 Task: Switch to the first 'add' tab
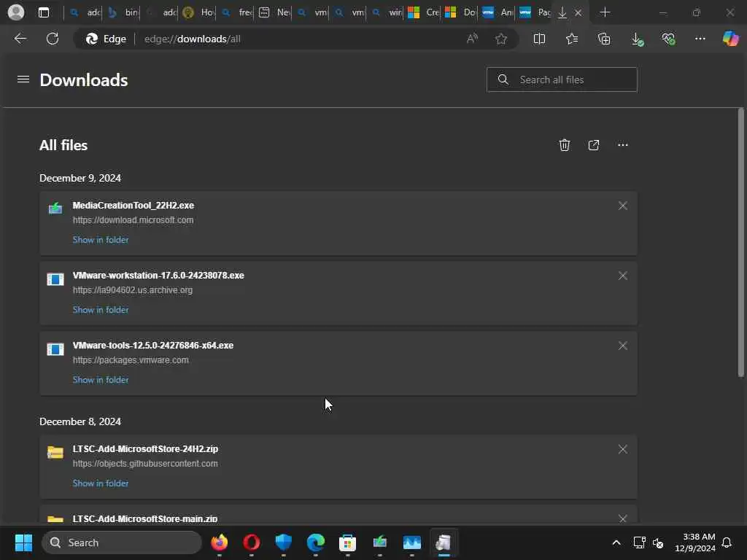click(83, 12)
